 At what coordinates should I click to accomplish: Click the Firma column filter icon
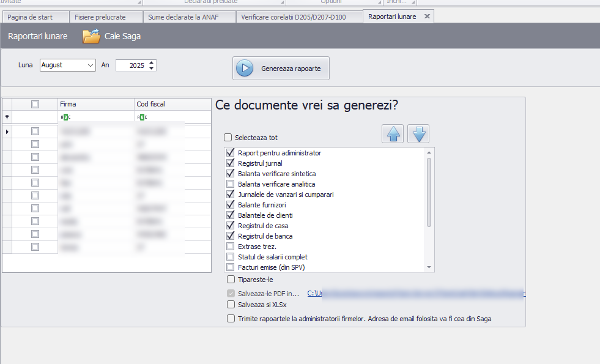coord(65,117)
